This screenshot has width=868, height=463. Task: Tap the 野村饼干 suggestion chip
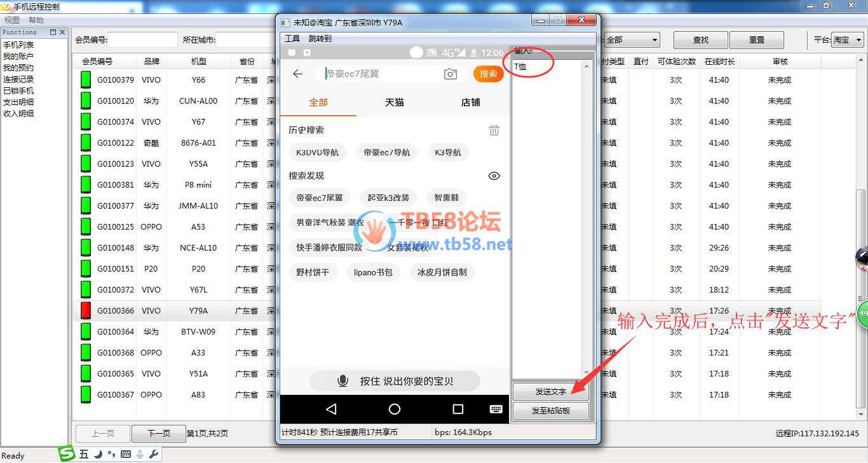pyautogui.click(x=313, y=272)
